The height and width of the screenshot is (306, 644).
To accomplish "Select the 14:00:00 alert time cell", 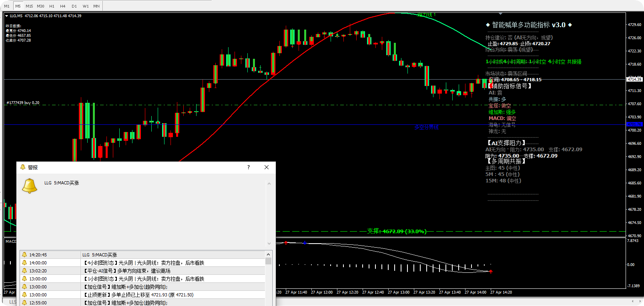I will pos(38,263).
